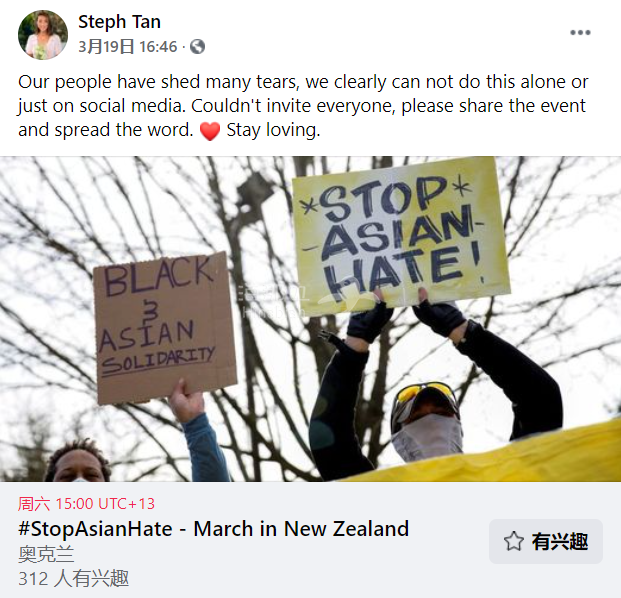Open the post timestamp 3月19日 16:46

coord(128,47)
